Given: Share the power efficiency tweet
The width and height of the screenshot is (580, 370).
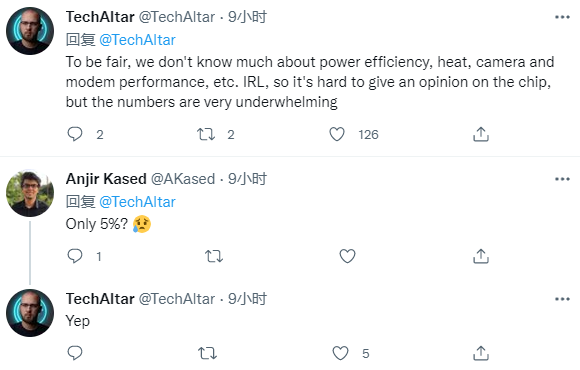Looking at the screenshot, I should 481,134.
